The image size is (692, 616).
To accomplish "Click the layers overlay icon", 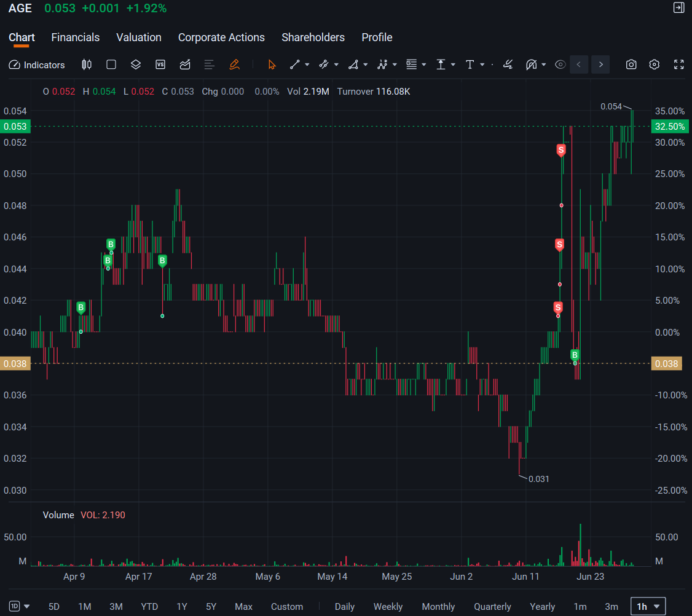I will pyautogui.click(x=136, y=65).
